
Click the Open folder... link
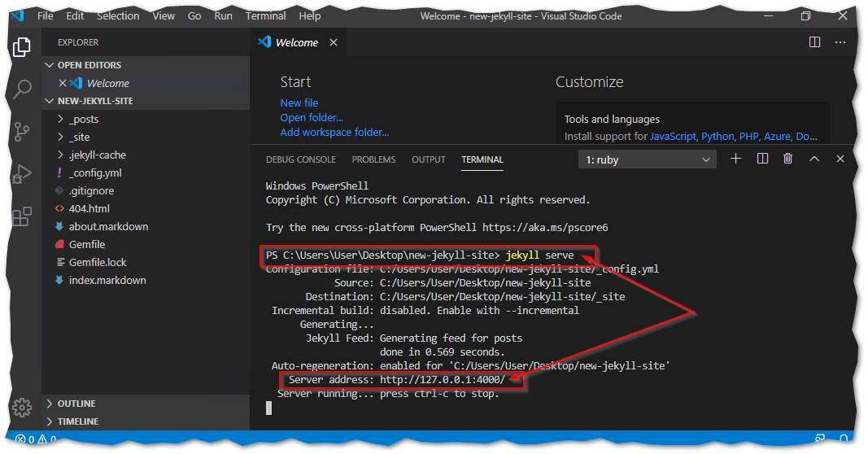tap(312, 117)
